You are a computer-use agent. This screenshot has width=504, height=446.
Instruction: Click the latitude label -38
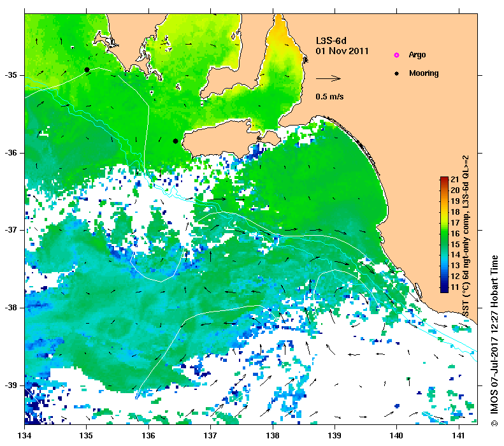point(11,308)
